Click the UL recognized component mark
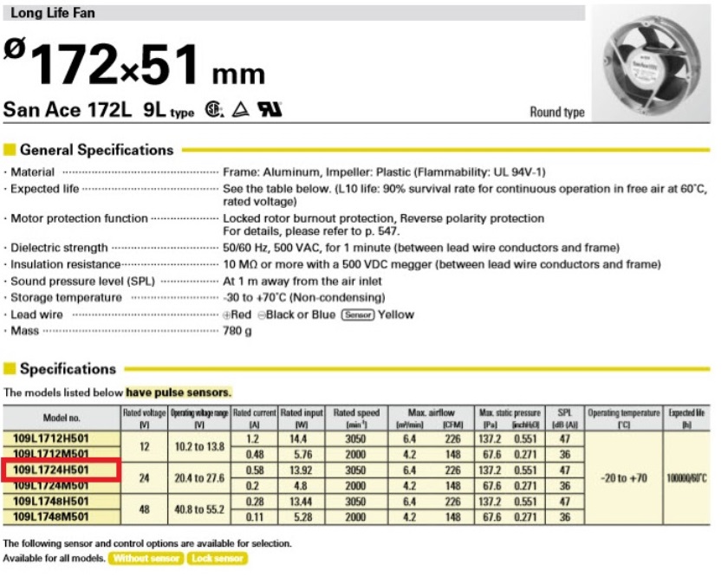Image resolution: width=728 pixels, height=577 pixels. 270,109
